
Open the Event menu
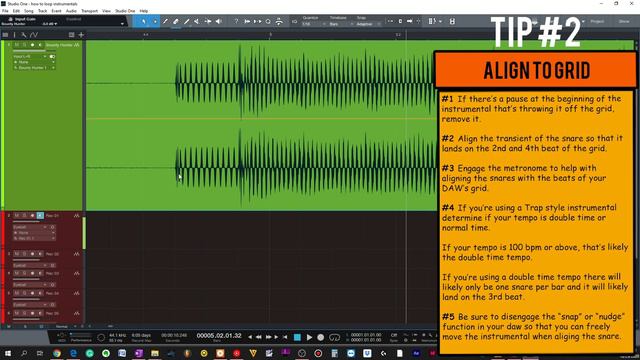pos(56,11)
